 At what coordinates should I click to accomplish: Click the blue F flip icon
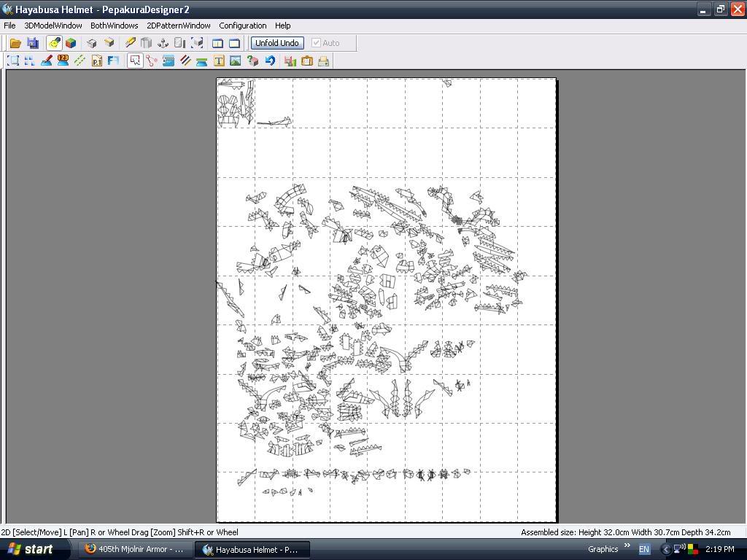(113, 61)
